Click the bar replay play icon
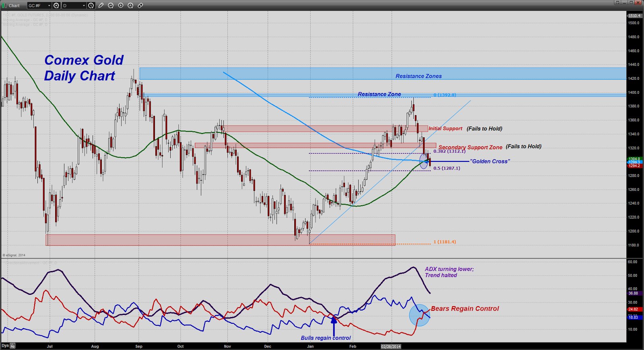 tap(121, 6)
